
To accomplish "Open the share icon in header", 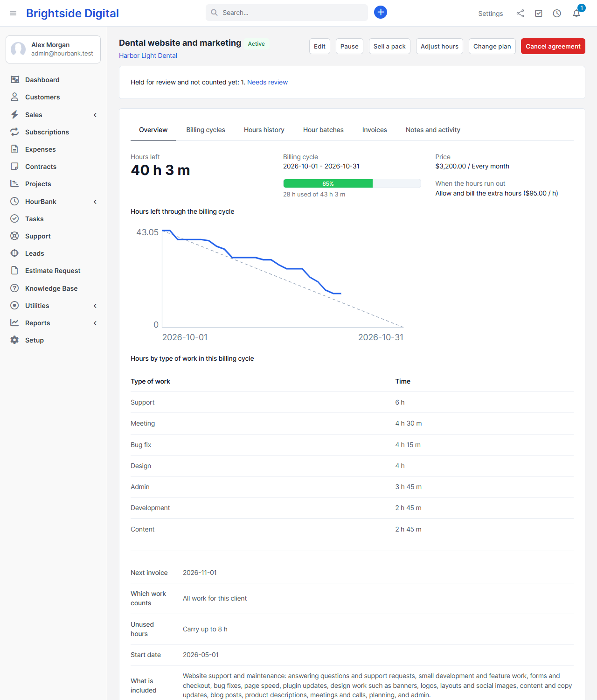I will 520,14.
